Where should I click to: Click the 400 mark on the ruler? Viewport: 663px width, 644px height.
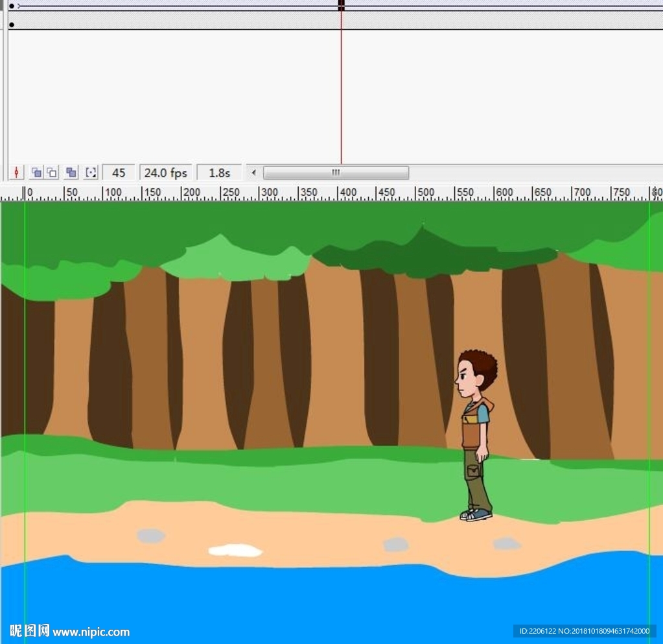point(347,192)
